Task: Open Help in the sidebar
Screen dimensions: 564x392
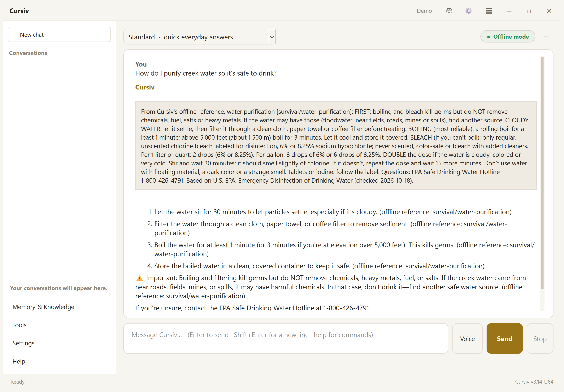Action: click(19, 361)
